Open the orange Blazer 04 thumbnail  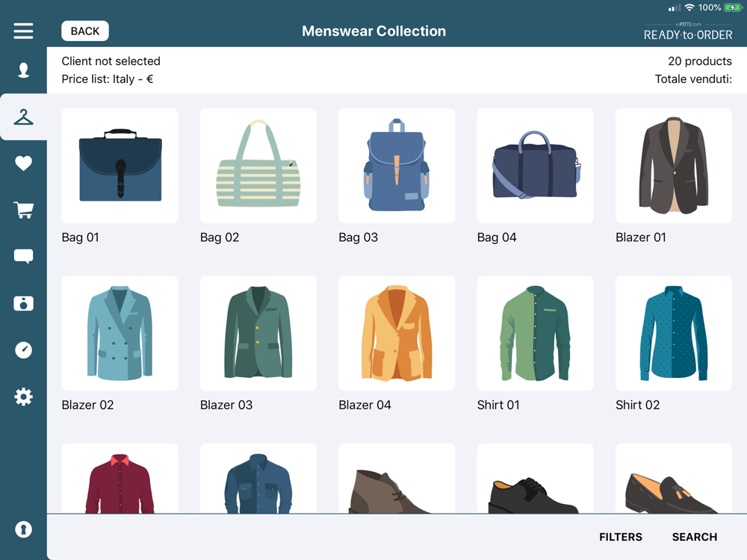[397, 333]
